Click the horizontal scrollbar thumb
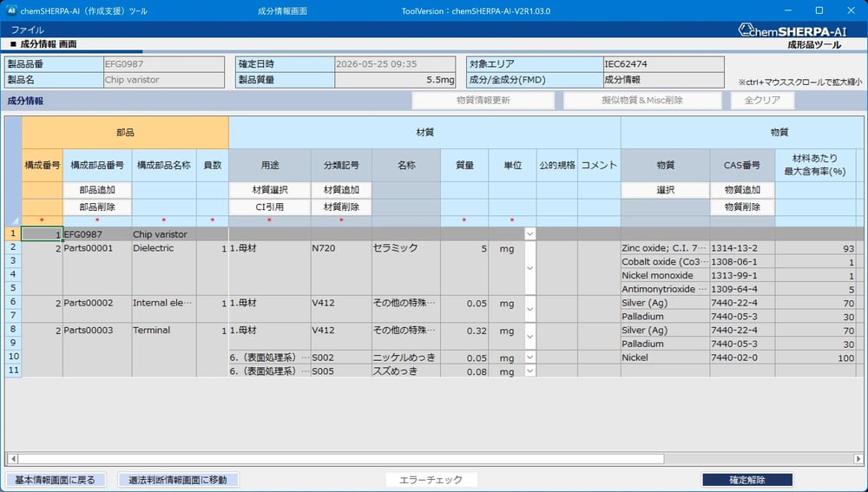Viewport: 868px width, 492px height. [x=341, y=459]
